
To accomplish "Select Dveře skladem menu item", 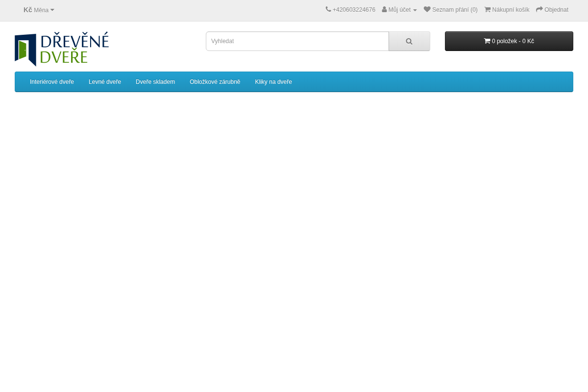I will [155, 82].
